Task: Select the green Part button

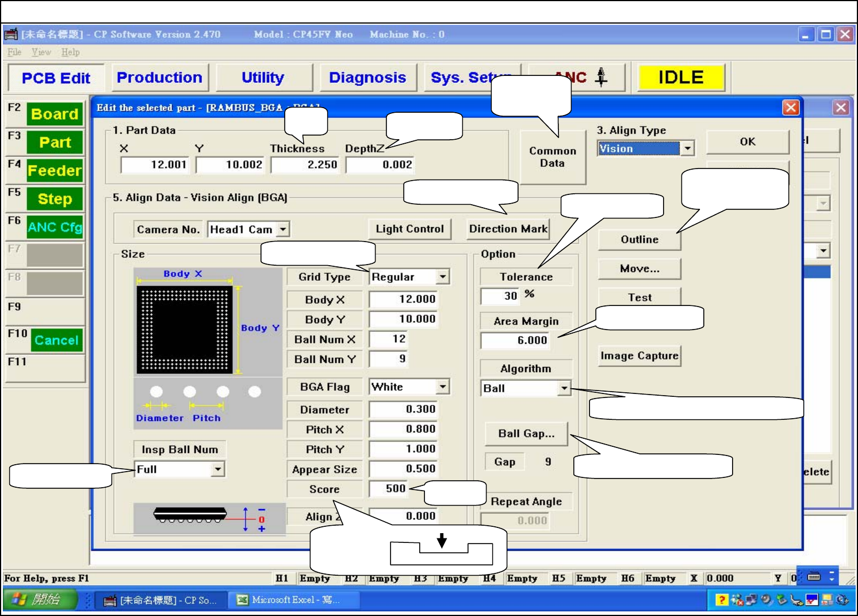Action: pyautogui.click(x=55, y=142)
